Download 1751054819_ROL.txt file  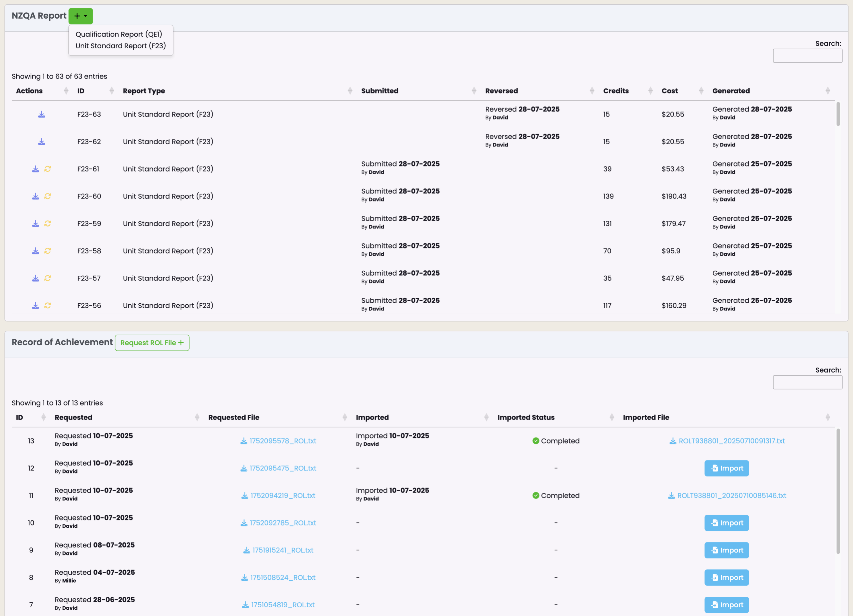pos(278,605)
